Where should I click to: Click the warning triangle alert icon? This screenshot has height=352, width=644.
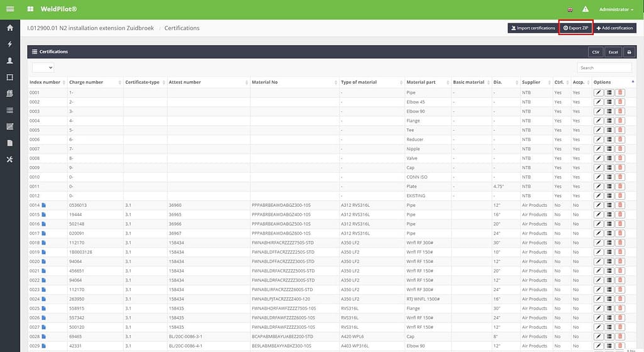[586, 9]
